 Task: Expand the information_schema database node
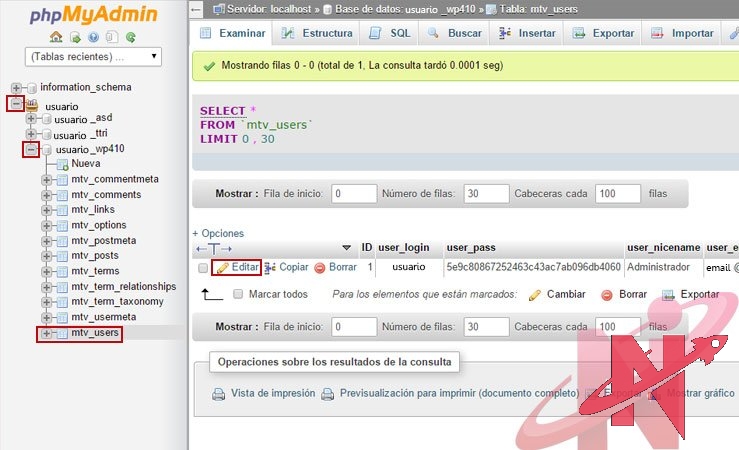[16, 88]
